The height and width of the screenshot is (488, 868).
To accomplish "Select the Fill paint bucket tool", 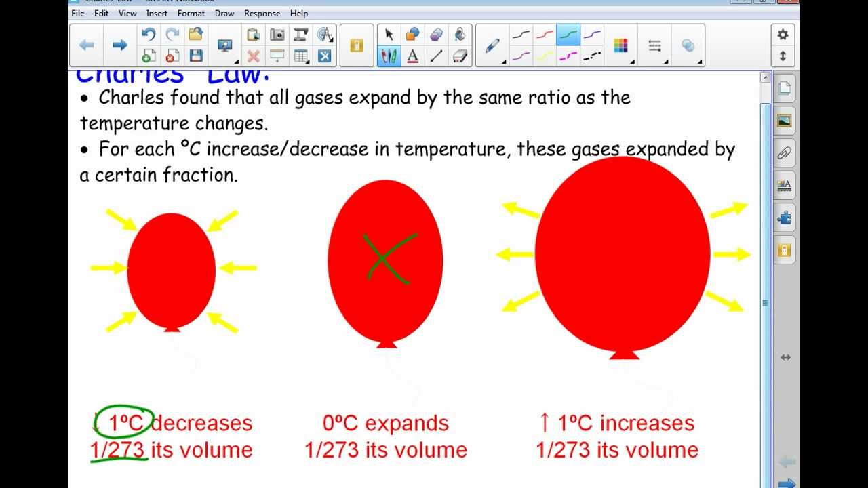I will point(460,35).
